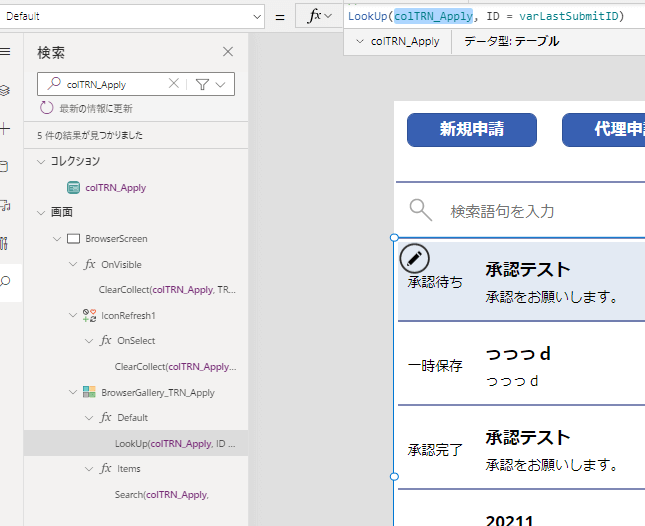645x526 pixels.
Task: Click the 一時保存 status label
Action: (435, 366)
